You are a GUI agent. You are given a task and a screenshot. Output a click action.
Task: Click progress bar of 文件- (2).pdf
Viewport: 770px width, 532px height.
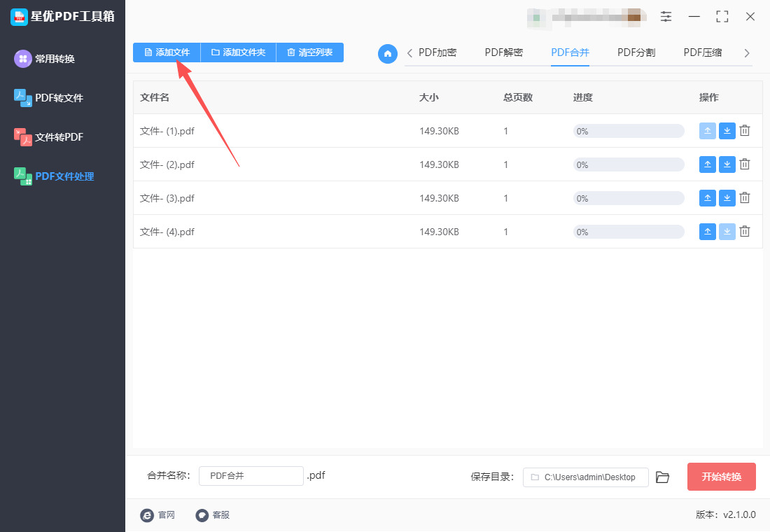point(629,164)
